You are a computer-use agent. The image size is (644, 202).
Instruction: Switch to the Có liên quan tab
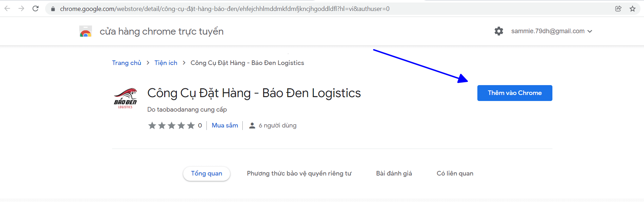455,173
